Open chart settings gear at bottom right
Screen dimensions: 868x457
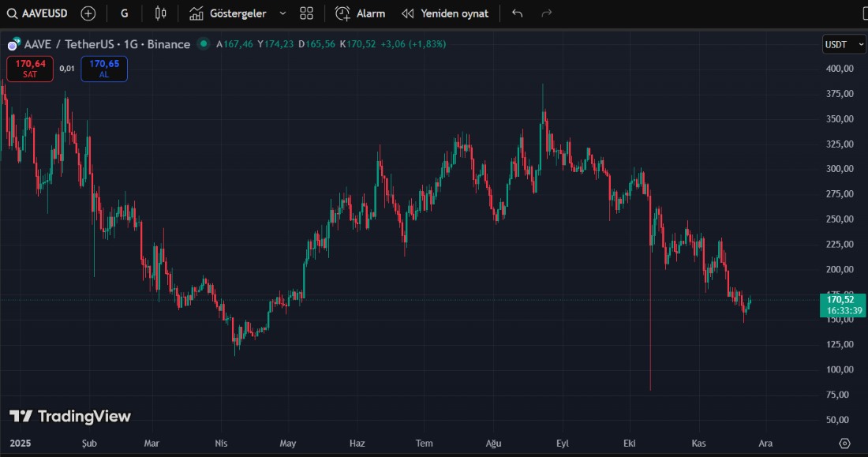(x=844, y=444)
